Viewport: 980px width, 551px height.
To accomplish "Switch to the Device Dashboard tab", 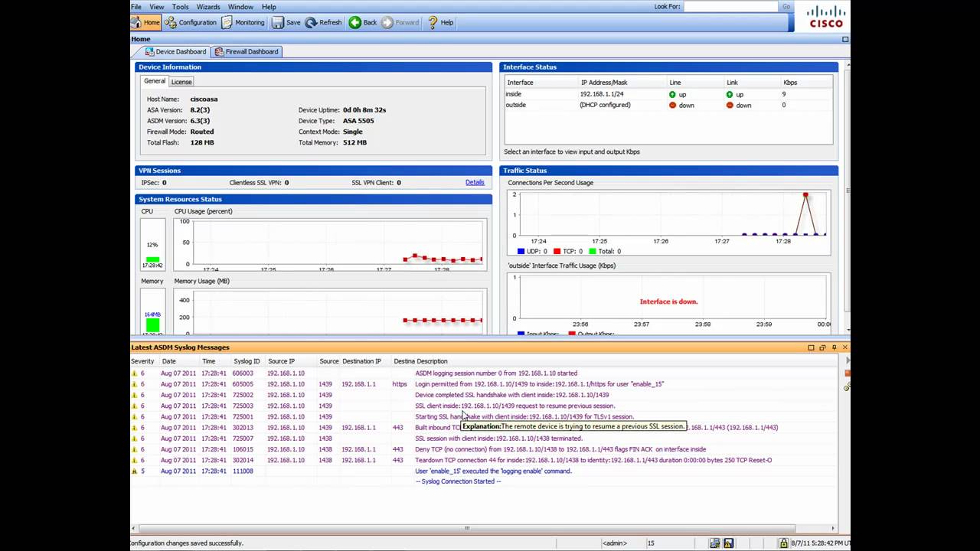I will 175,51.
